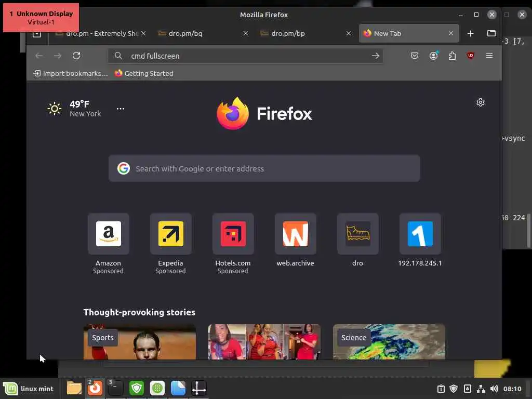Click the Firefox logo

click(x=264, y=113)
